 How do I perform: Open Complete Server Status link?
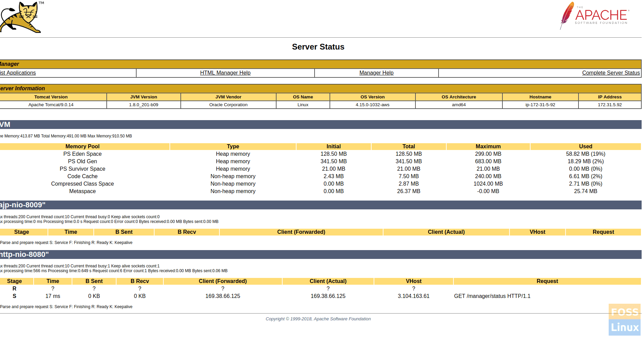(611, 73)
